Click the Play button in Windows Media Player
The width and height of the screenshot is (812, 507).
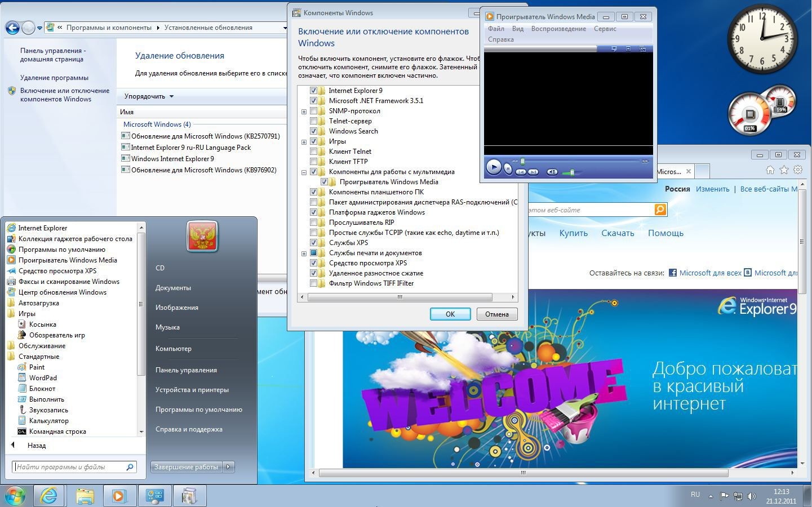[494, 167]
